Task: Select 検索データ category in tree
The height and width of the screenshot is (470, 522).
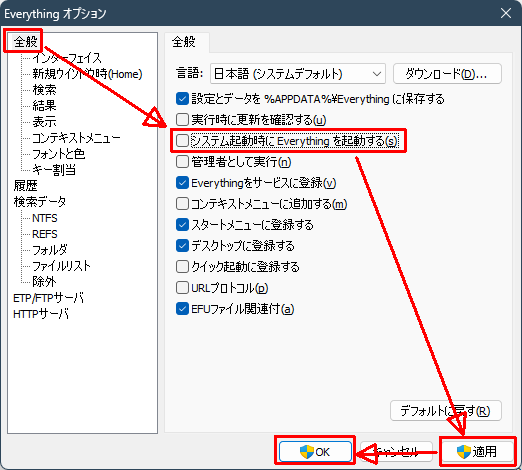Action: [x=40, y=202]
